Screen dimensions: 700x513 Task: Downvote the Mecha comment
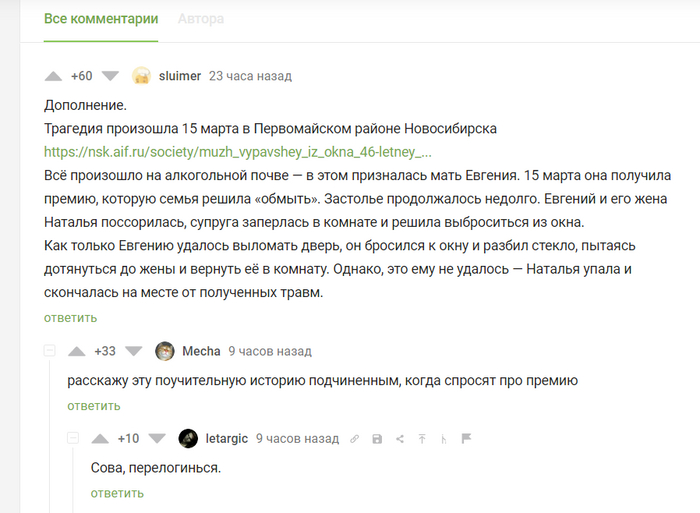134,351
